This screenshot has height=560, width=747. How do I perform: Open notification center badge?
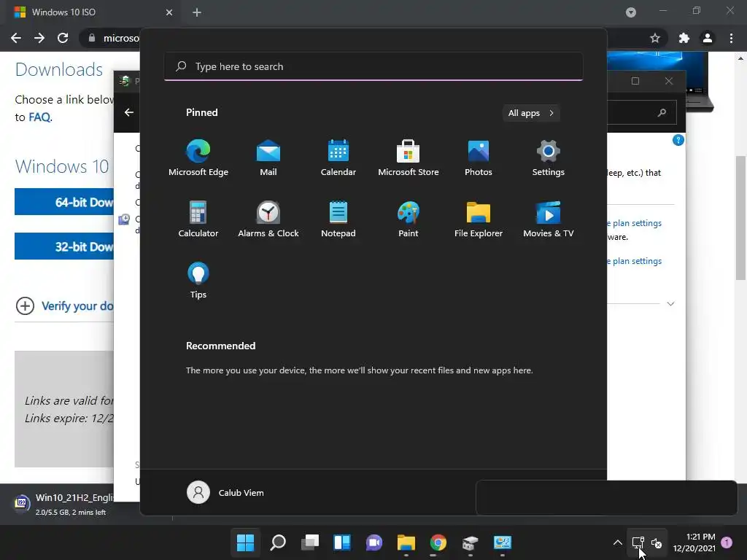pyautogui.click(x=727, y=542)
